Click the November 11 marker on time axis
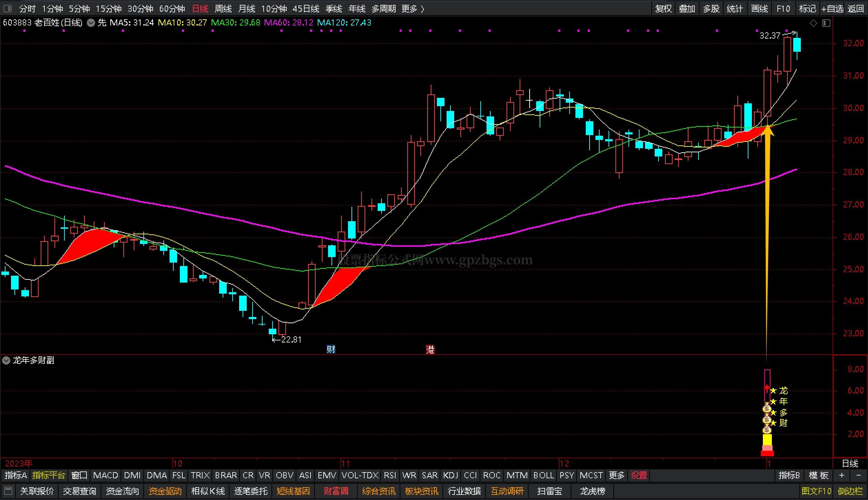Screen dimensions: 868x500 345,463
